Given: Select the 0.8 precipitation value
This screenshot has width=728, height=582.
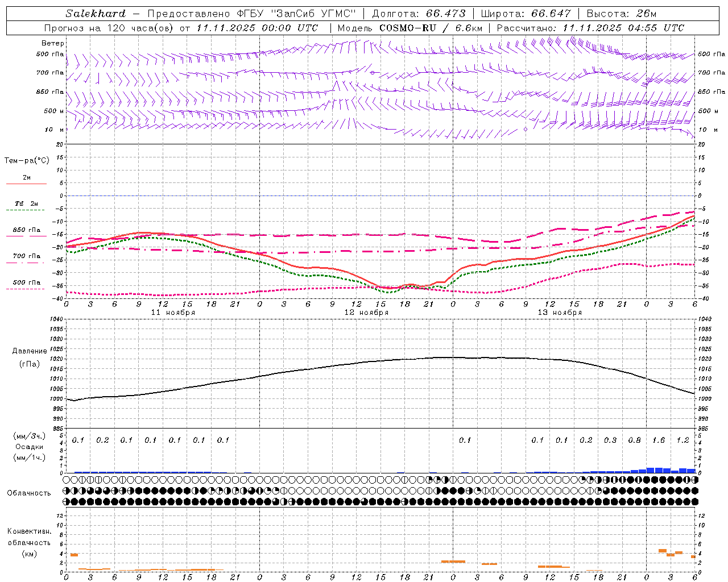Looking at the screenshot, I should [x=634, y=440].
